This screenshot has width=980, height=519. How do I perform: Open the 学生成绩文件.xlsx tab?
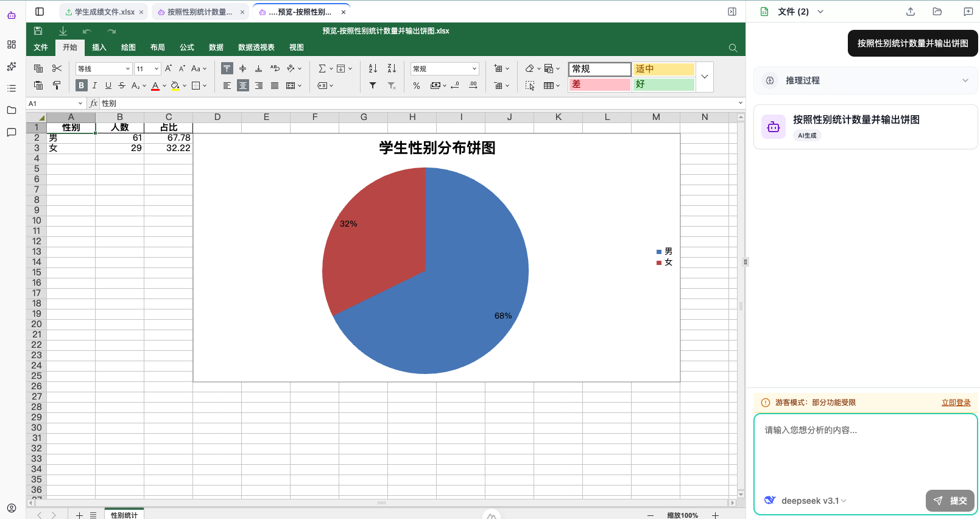click(104, 12)
